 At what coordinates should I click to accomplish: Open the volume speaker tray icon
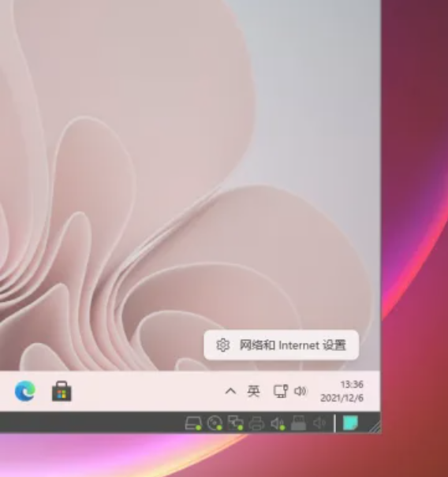[x=301, y=391]
